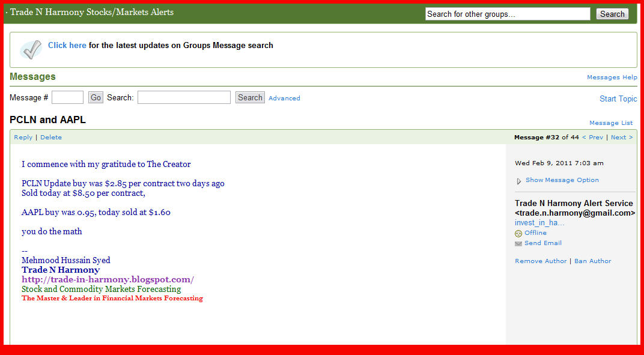
Task: Go to the next message with Next
Action: coord(622,137)
